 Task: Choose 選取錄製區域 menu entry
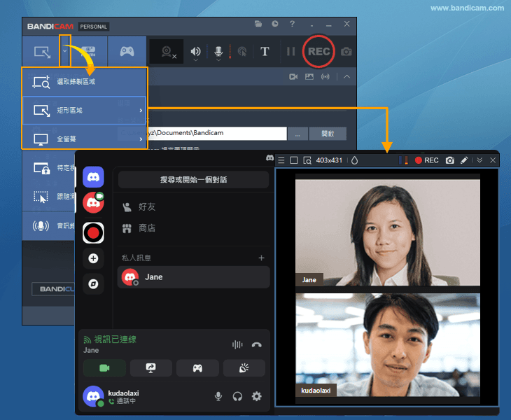pyautogui.click(x=84, y=82)
